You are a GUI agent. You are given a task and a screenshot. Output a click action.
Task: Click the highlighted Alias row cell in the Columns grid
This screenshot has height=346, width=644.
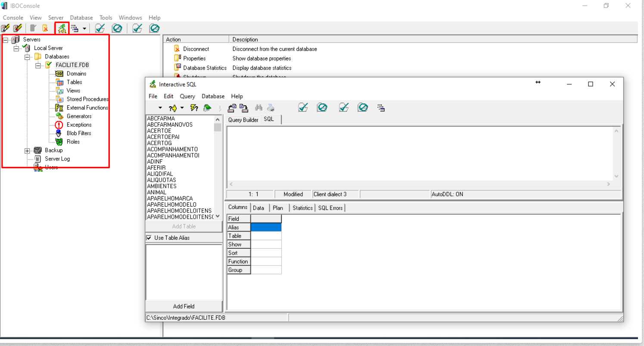(x=266, y=227)
